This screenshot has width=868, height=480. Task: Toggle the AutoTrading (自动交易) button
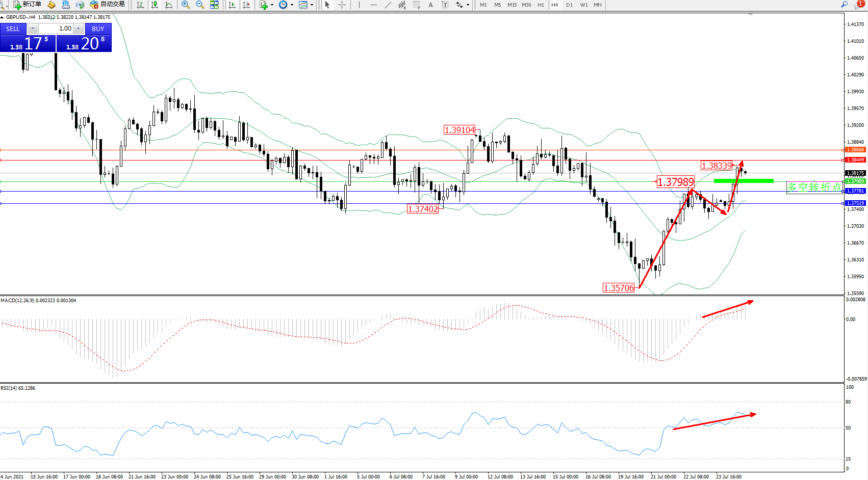(x=108, y=5)
